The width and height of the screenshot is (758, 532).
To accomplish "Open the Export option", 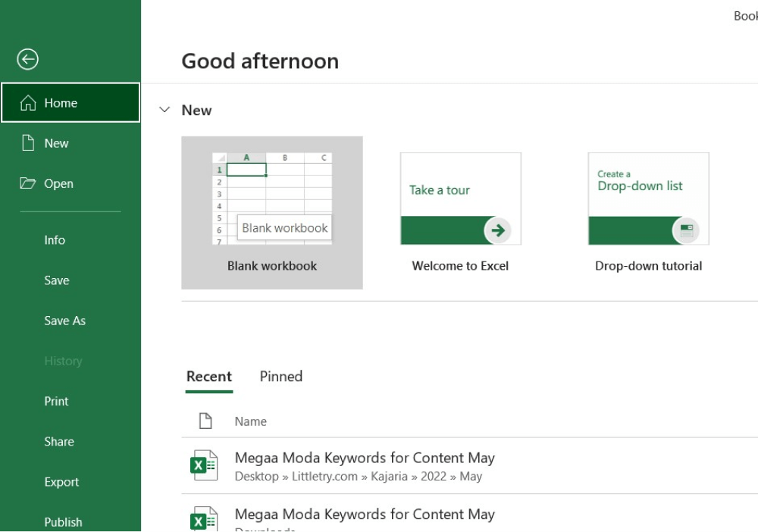I will click(x=70, y=482).
